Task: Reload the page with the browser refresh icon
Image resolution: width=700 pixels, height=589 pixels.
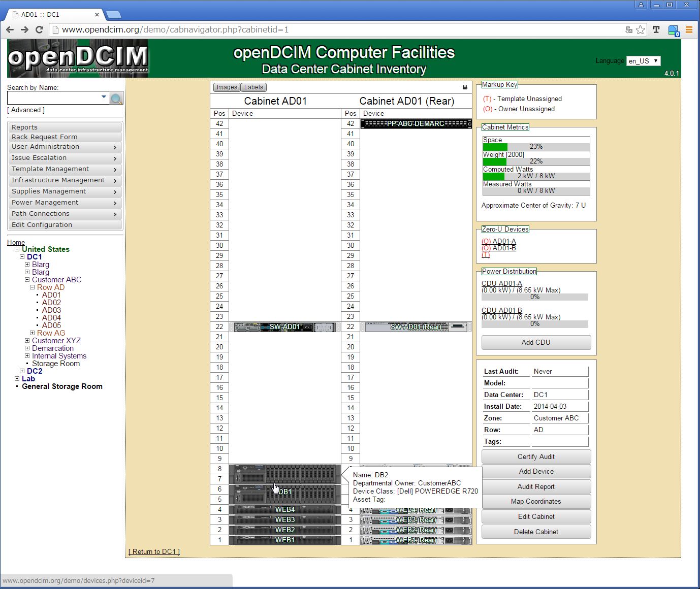Action: click(x=39, y=29)
